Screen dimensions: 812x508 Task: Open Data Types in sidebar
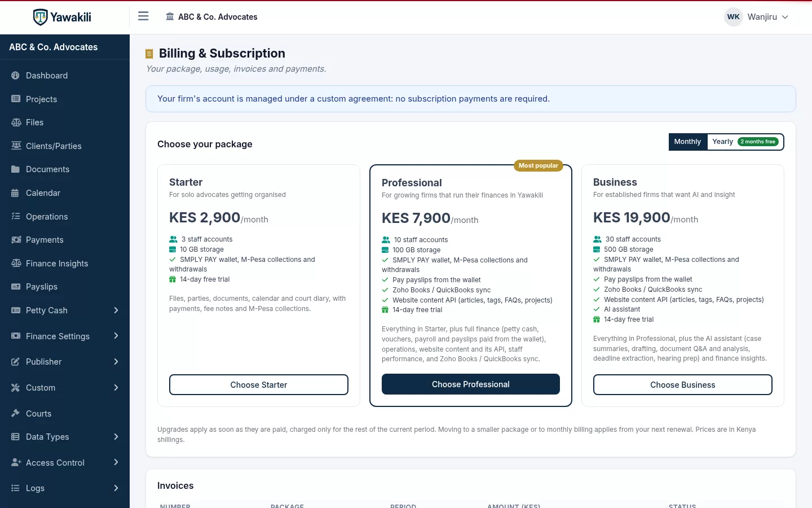point(65,437)
